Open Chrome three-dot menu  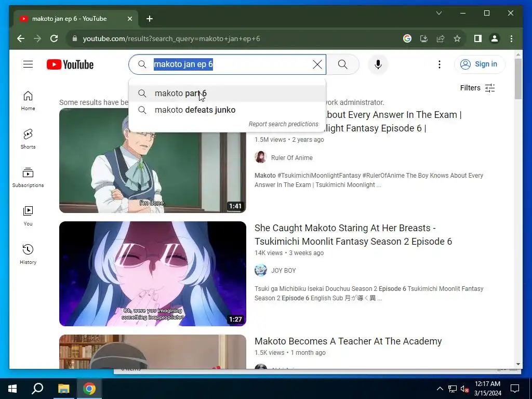pyautogui.click(x=511, y=38)
